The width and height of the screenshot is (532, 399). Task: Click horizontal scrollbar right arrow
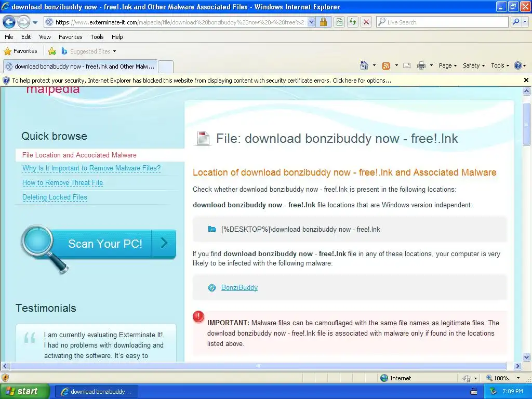click(518, 366)
